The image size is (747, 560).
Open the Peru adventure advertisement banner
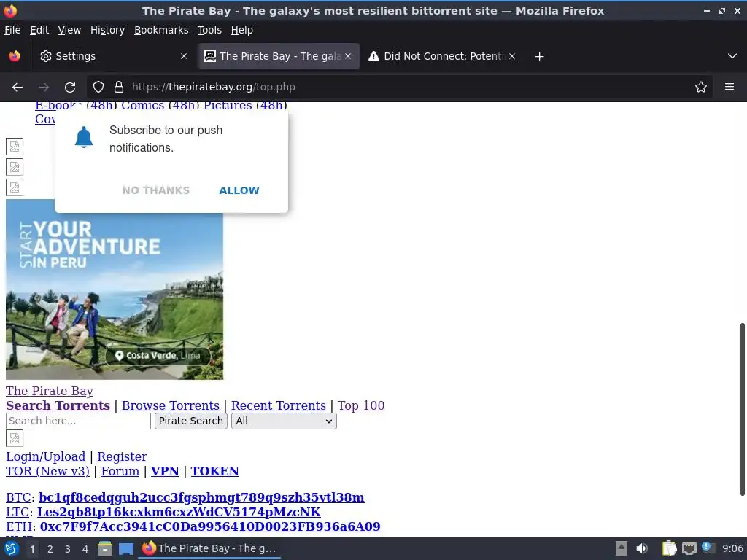click(x=115, y=289)
